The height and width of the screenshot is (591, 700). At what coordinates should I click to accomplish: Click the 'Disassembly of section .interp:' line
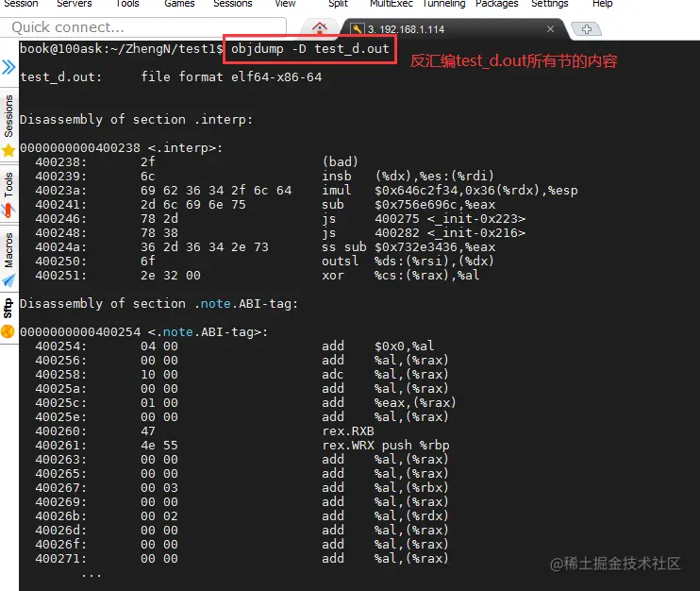(x=136, y=119)
